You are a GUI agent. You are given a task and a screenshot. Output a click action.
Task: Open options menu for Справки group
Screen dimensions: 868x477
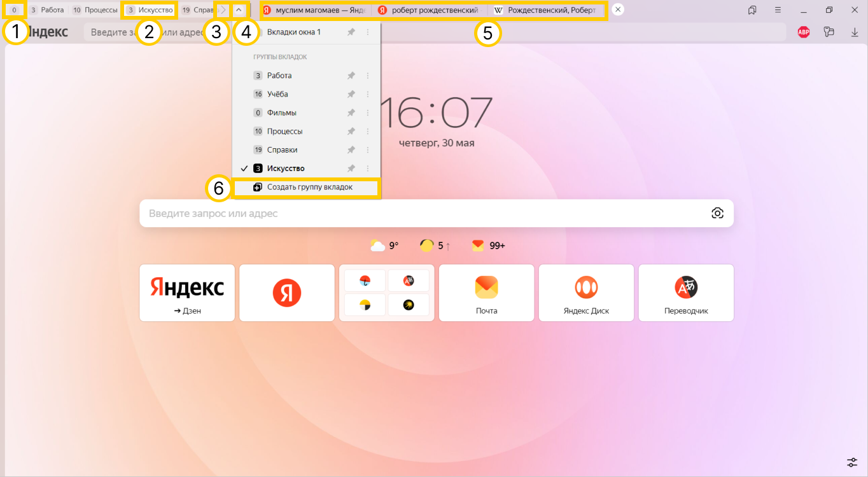[368, 150]
